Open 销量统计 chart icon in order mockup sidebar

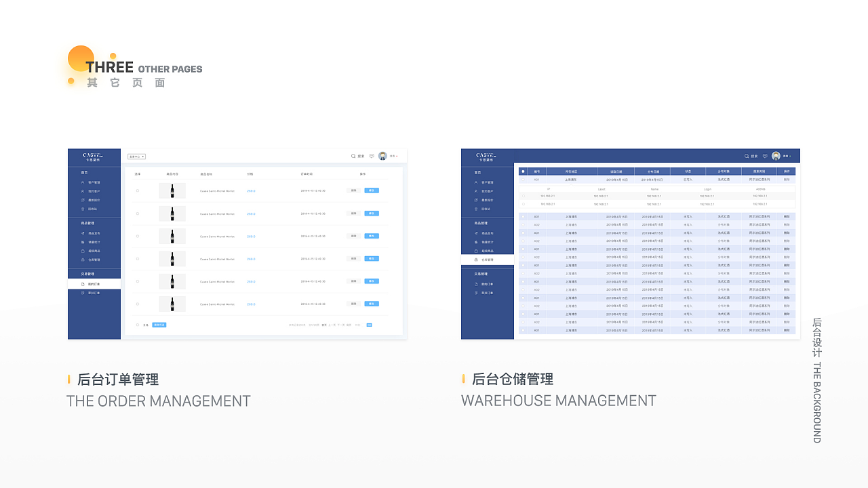coord(83,242)
